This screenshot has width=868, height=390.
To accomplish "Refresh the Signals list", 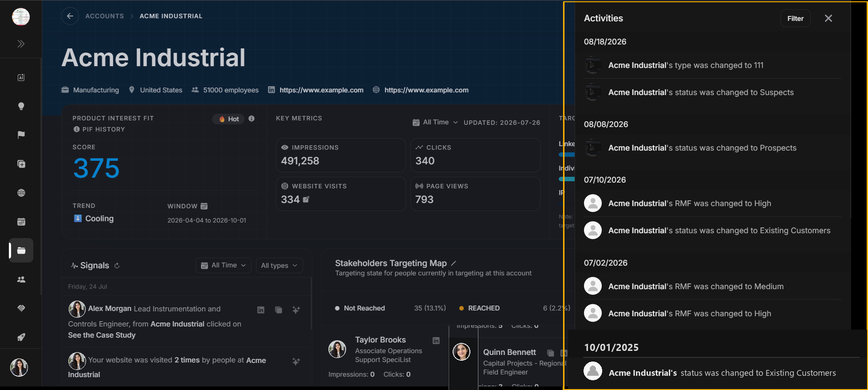I will click(117, 266).
